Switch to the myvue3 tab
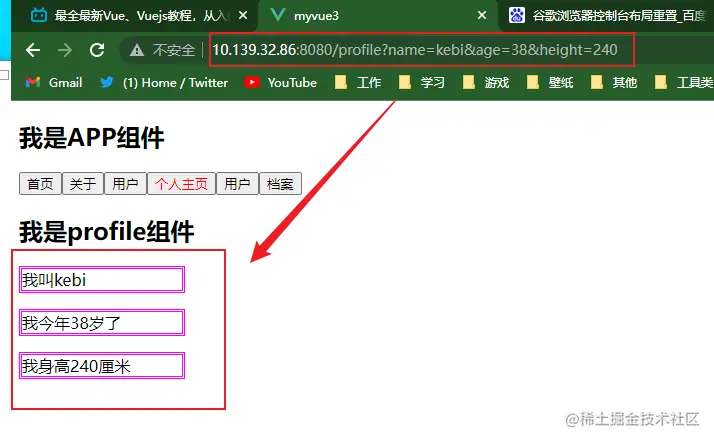 tap(378, 16)
